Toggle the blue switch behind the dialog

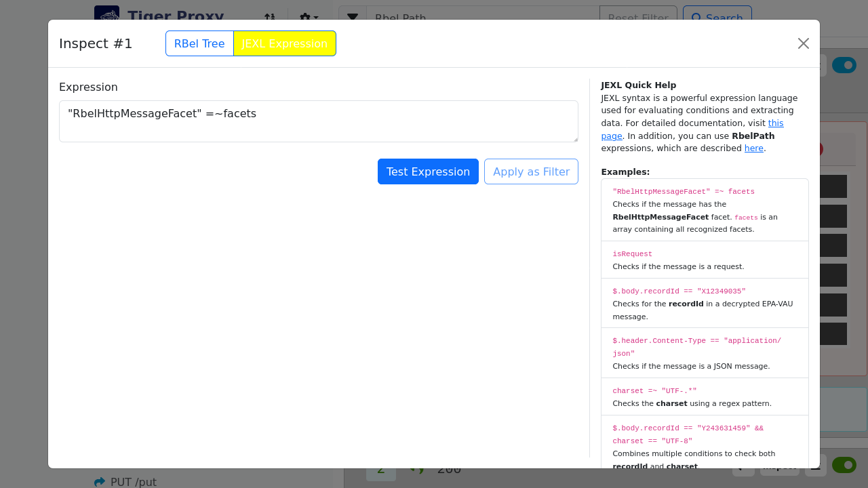pos(844,65)
